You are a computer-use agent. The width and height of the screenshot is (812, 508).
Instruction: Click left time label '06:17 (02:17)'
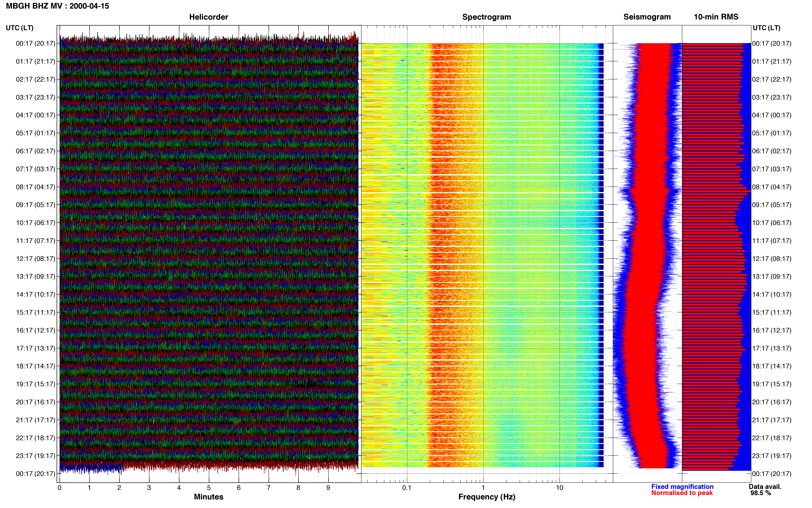pos(36,151)
